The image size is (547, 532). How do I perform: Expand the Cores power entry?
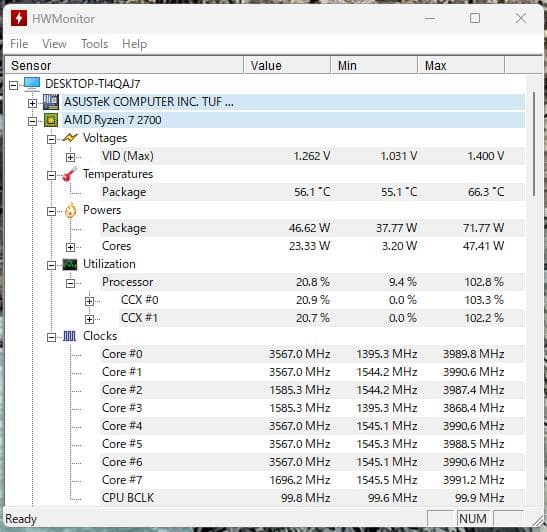coord(70,247)
